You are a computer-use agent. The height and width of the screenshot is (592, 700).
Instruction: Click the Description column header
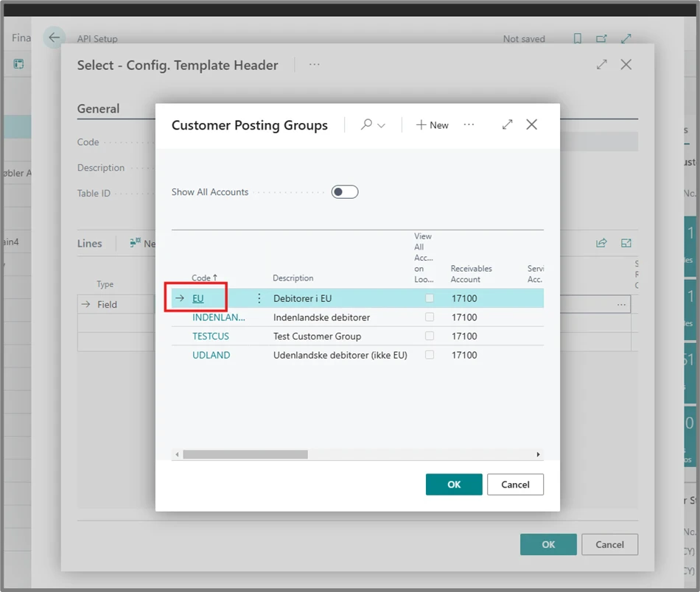293,278
